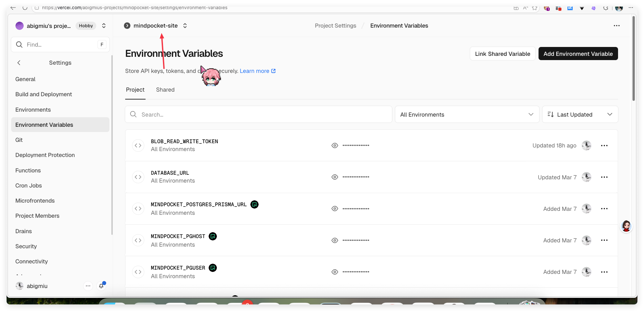Click the notifications bell icon
This screenshot has width=644, height=311.
click(x=101, y=286)
